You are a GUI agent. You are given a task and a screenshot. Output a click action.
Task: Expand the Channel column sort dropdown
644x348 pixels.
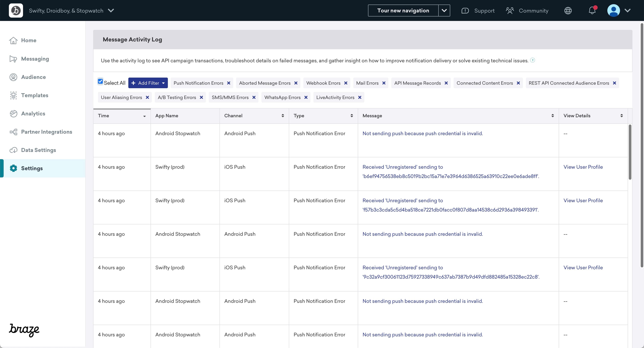[x=283, y=115]
